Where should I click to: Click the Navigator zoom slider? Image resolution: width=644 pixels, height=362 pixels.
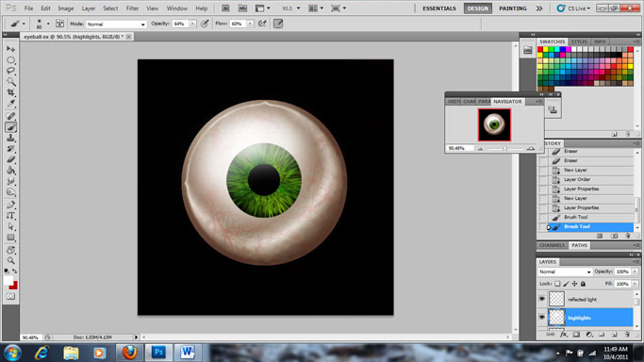[x=505, y=149]
